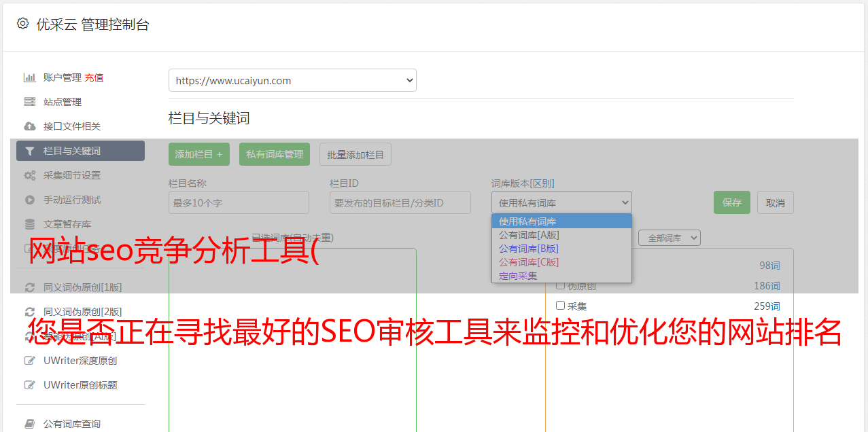The image size is (868, 432).
Task: Choose 公有词库[C版] in the dropdown list
Action: click(561, 262)
